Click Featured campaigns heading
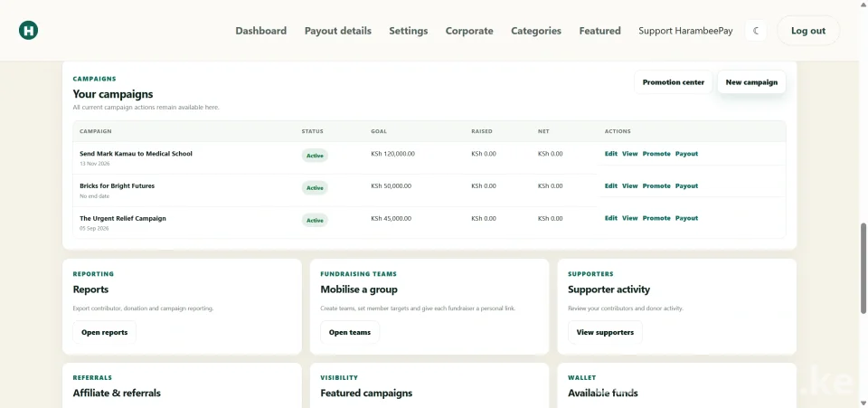 [366, 393]
